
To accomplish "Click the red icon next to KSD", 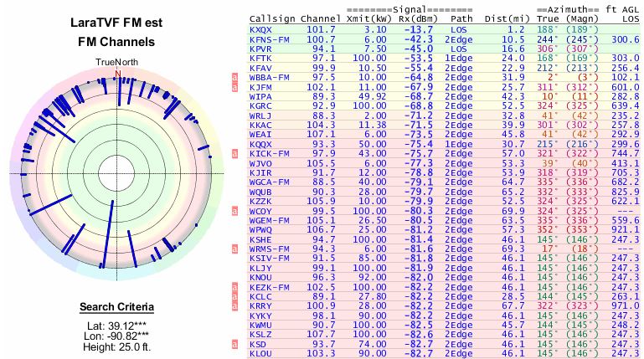I will click(x=235, y=344).
